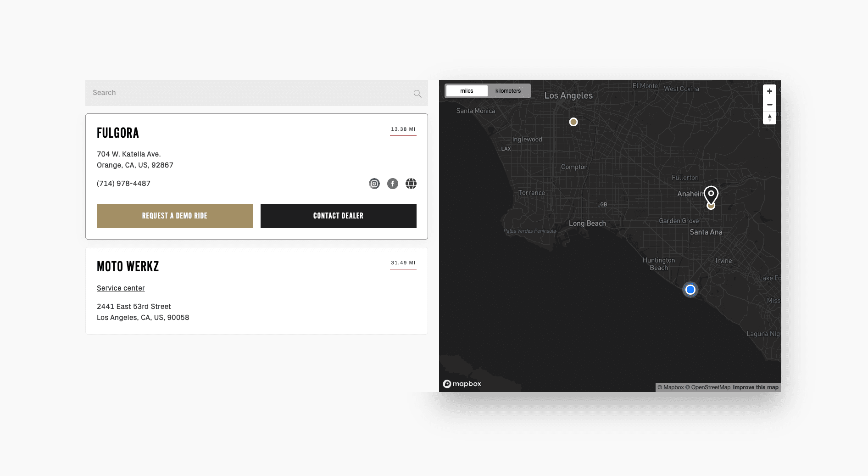The height and width of the screenshot is (476, 868).
Task: Click Fulgora phone number (714) 978-4487
Action: tap(124, 184)
